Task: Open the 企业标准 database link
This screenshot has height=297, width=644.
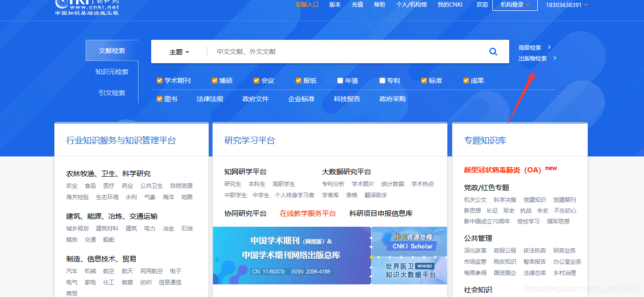Action: (301, 99)
